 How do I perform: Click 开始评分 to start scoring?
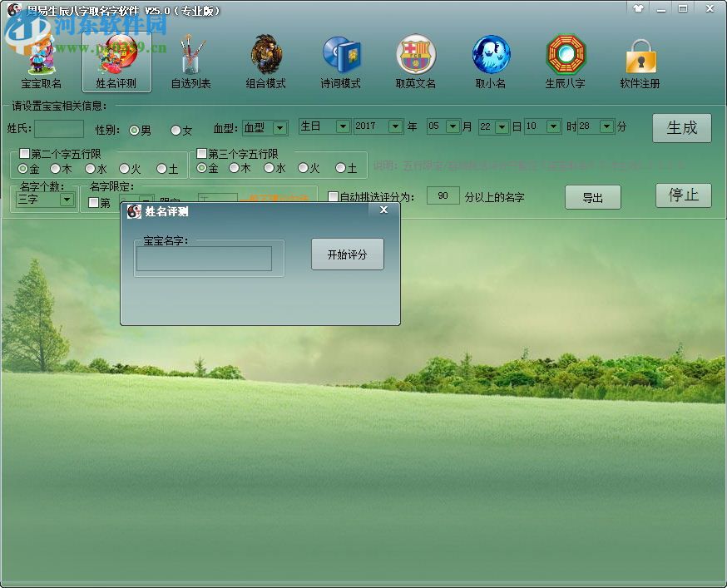(x=347, y=254)
